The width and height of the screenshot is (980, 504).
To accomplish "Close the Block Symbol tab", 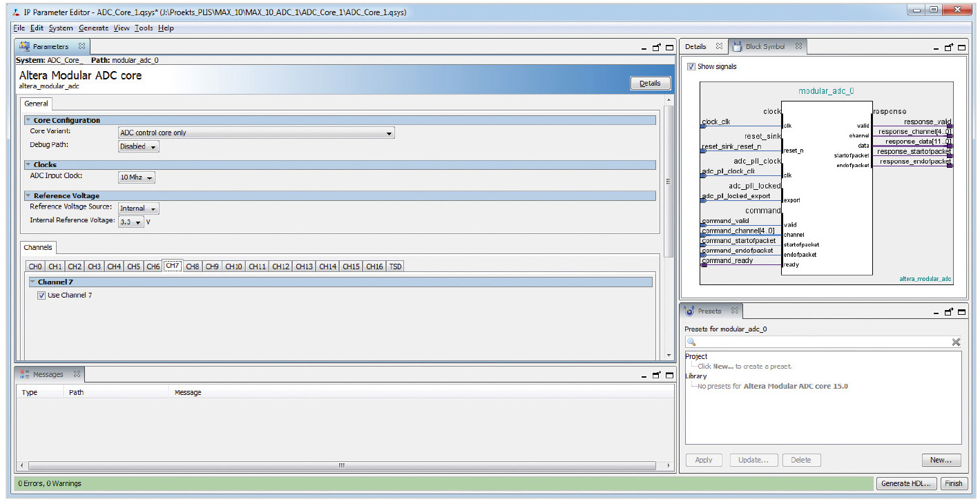I will point(798,46).
